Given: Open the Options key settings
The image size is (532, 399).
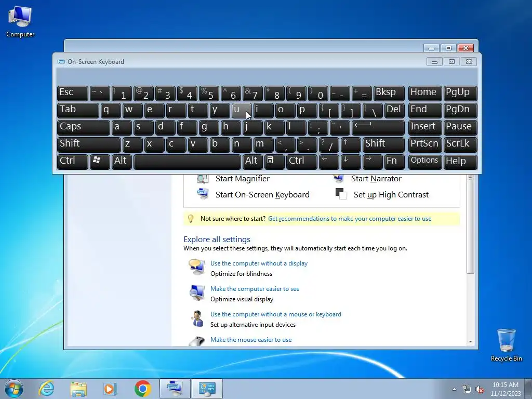Looking at the screenshot, I should pos(425,161).
